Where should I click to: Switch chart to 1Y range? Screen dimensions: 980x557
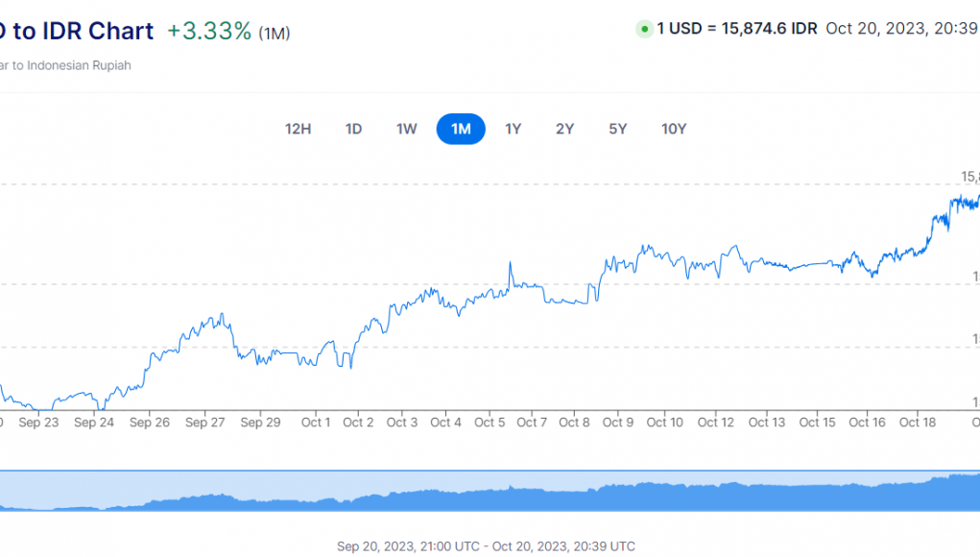click(x=514, y=129)
